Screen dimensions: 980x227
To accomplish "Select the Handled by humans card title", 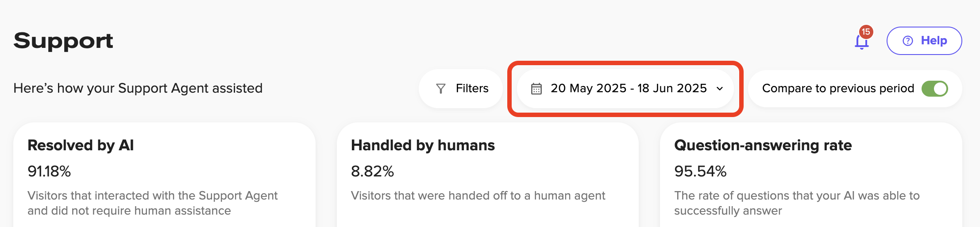I will click(x=423, y=145).
